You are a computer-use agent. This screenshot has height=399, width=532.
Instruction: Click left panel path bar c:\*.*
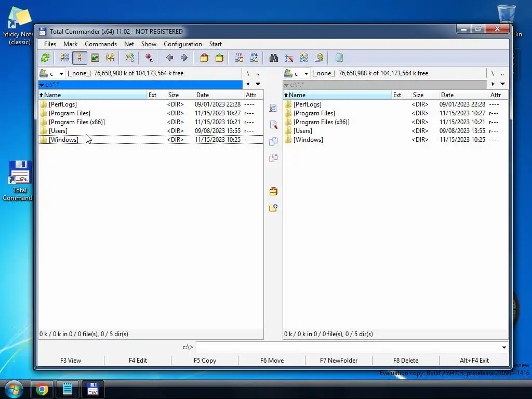click(x=140, y=85)
